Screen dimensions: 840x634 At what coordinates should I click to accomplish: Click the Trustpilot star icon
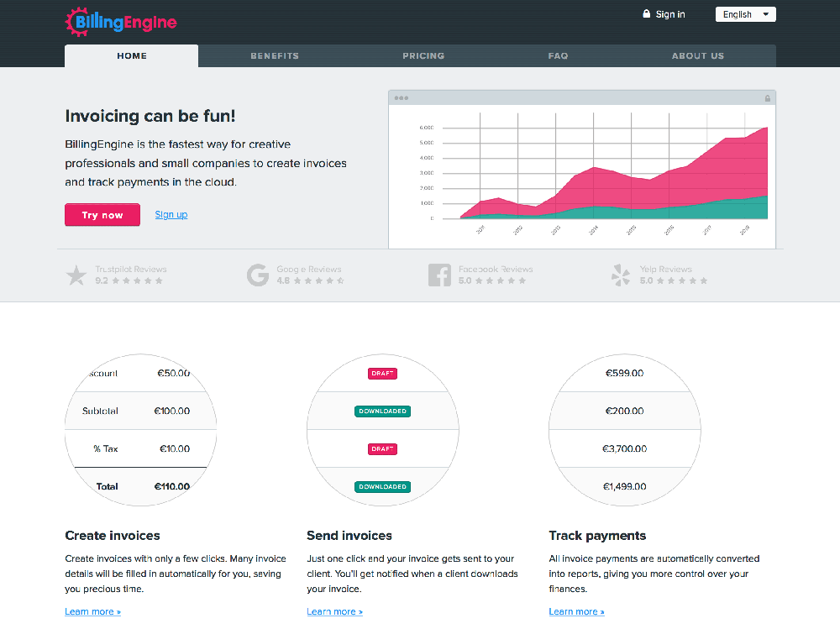pos(76,275)
